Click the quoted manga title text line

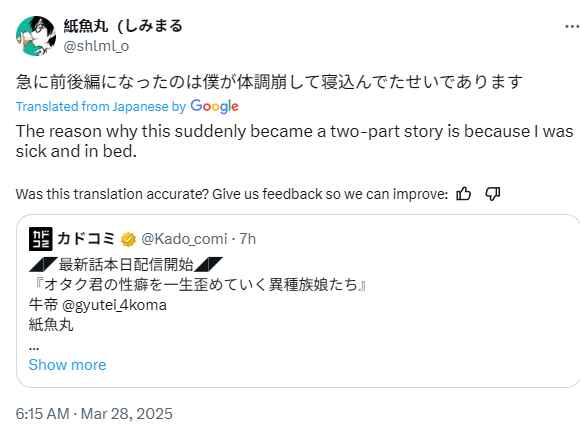tap(199, 285)
